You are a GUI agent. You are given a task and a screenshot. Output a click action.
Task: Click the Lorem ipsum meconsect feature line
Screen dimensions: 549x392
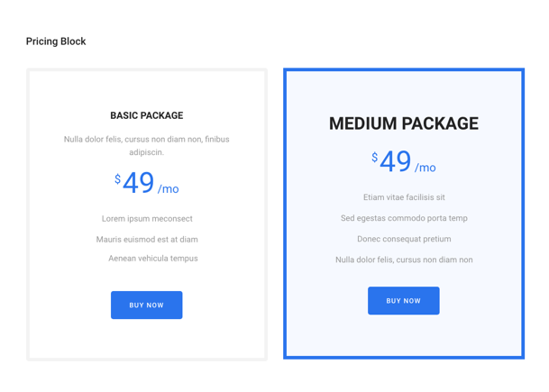click(146, 218)
